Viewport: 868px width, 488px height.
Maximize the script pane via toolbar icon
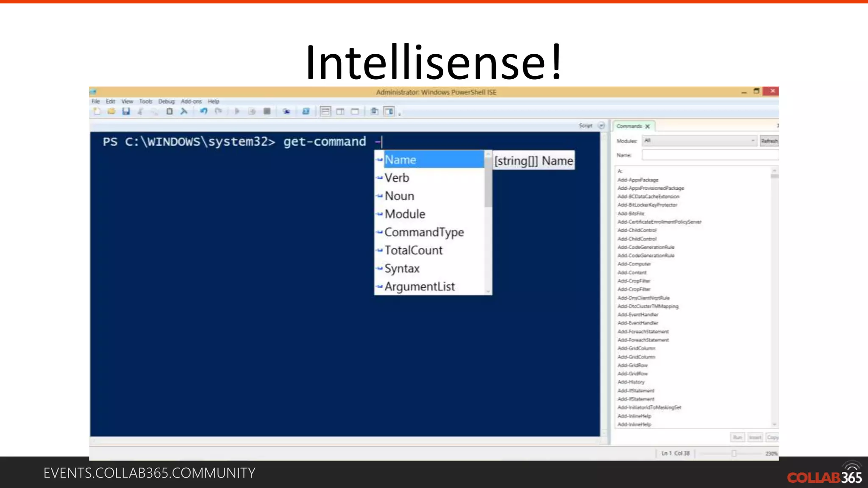355,111
